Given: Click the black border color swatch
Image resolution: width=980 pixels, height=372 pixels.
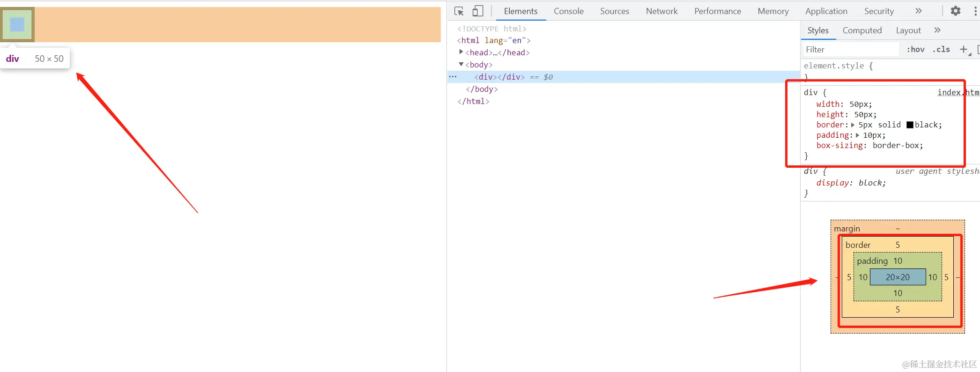Looking at the screenshot, I should pyautogui.click(x=910, y=125).
